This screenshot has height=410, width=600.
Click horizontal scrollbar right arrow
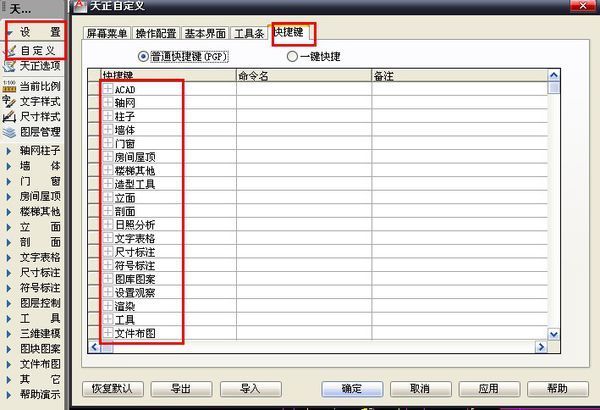(x=541, y=347)
